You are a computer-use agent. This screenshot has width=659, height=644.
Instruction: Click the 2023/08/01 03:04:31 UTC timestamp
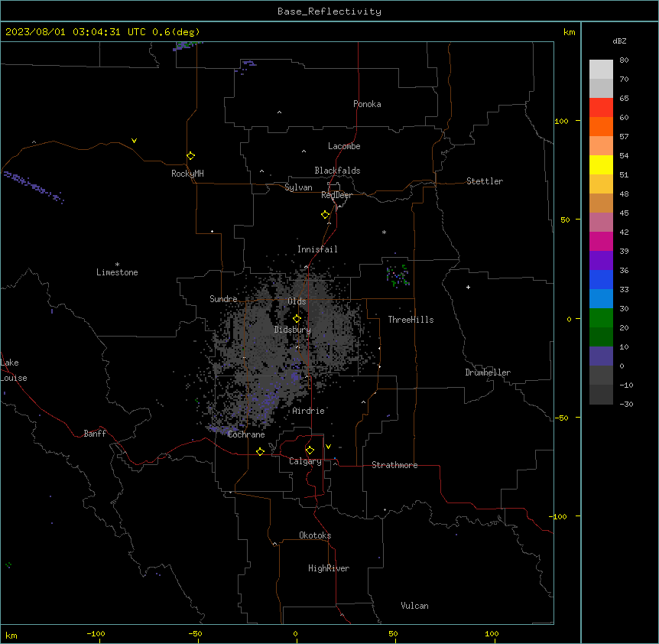[75, 32]
